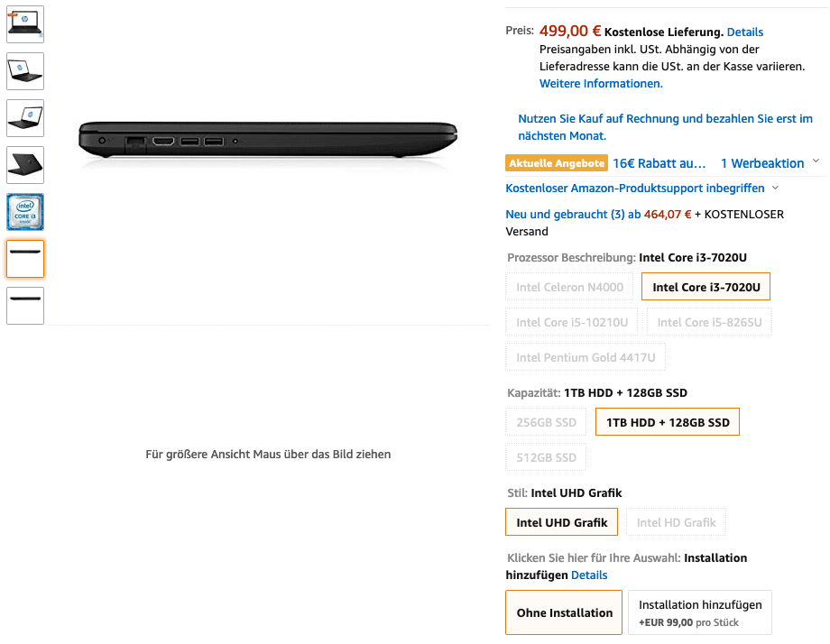This screenshot has height=644, width=830.
Task: Select the Intel Core i3 badge thumbnail
Action: (25, 212)
